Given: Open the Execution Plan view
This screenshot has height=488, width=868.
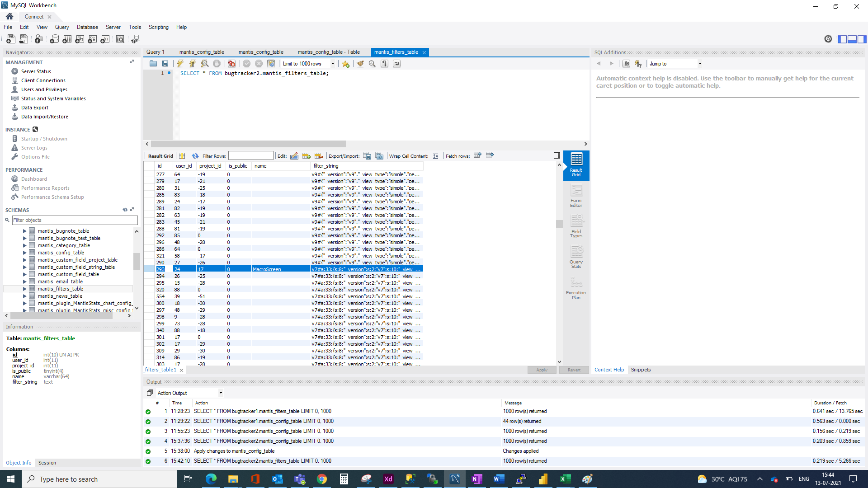Looking at the screenshot, I should [x=576, y=288].
